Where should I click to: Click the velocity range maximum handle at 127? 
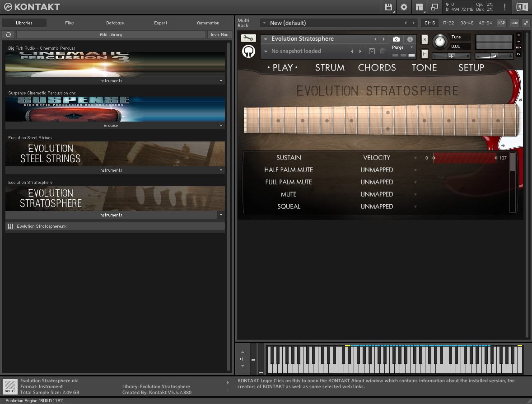pos(496,158)
